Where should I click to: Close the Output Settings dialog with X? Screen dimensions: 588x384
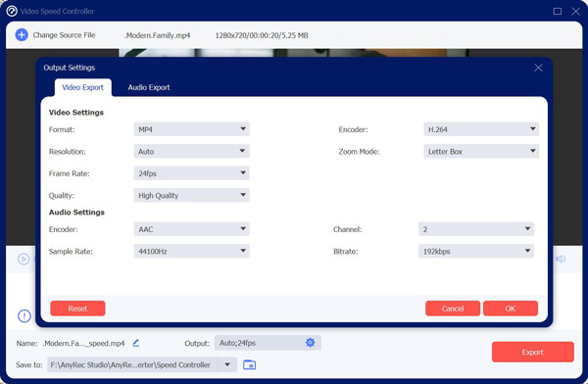point(538,68)
